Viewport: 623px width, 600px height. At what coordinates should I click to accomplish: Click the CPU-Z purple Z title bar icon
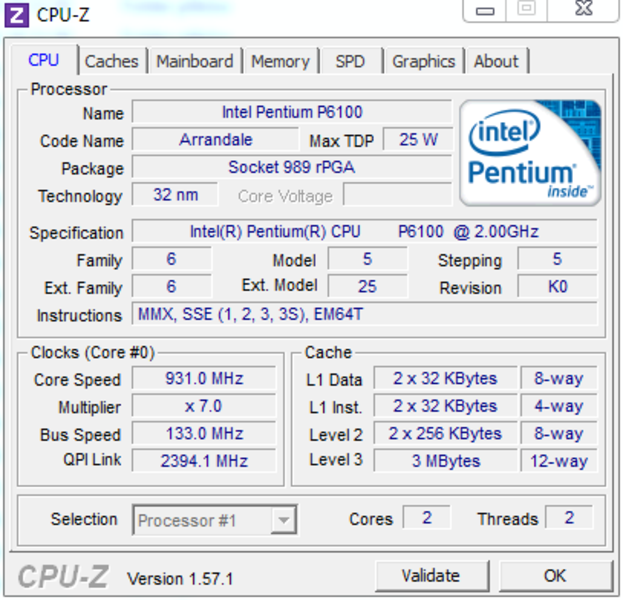coord(16,15)
